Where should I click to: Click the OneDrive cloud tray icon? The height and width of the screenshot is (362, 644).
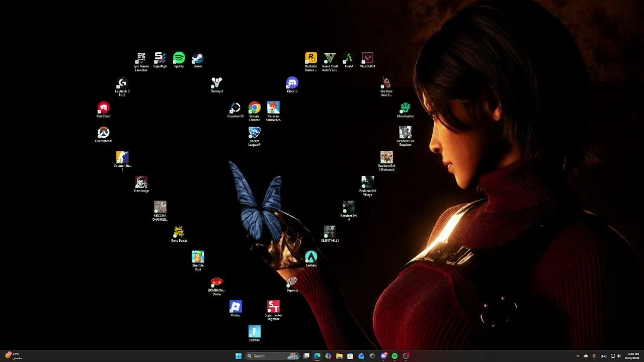pos(586,356)
